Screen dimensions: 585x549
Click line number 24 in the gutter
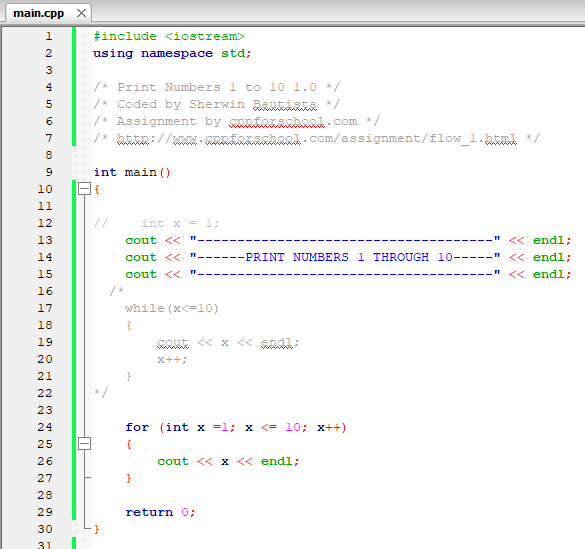[x=45, y=427]
